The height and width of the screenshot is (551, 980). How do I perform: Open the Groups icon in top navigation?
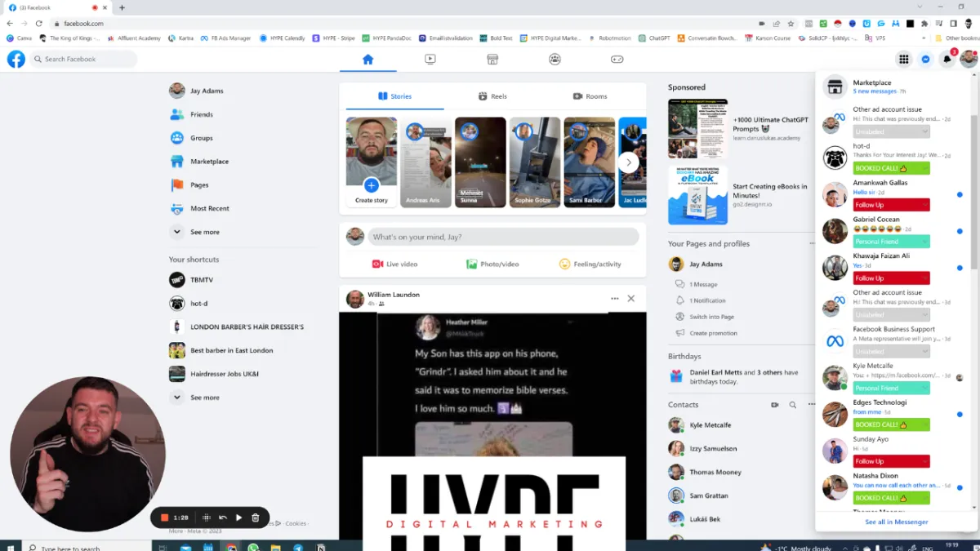[x=555, y=59]
